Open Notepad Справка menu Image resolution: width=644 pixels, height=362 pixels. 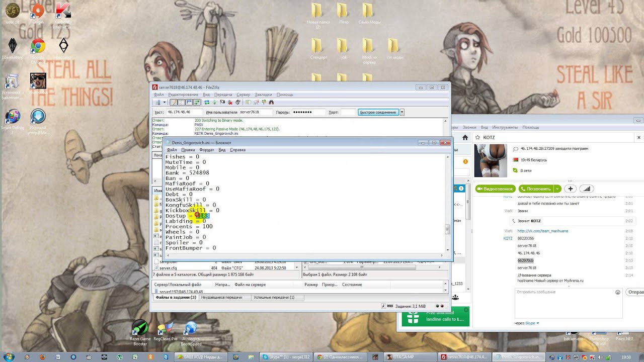tap(237, 150)
